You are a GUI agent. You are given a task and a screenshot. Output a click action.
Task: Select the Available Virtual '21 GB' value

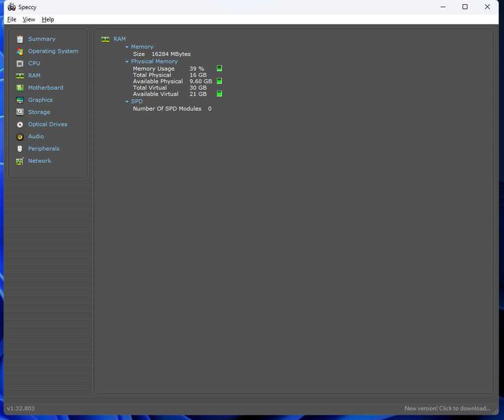coord(198,94)
